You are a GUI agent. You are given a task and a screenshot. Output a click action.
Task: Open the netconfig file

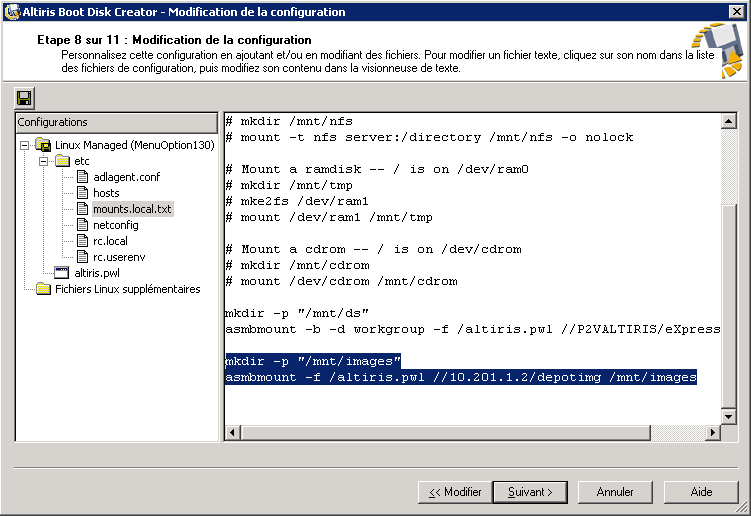[x=115, y=225]
